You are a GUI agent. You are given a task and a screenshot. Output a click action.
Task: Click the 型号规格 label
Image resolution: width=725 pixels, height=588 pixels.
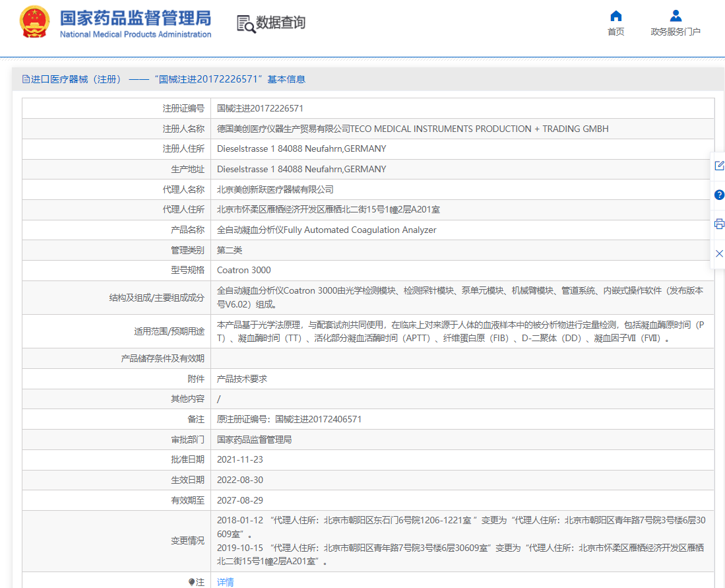(x=187, y=270)
